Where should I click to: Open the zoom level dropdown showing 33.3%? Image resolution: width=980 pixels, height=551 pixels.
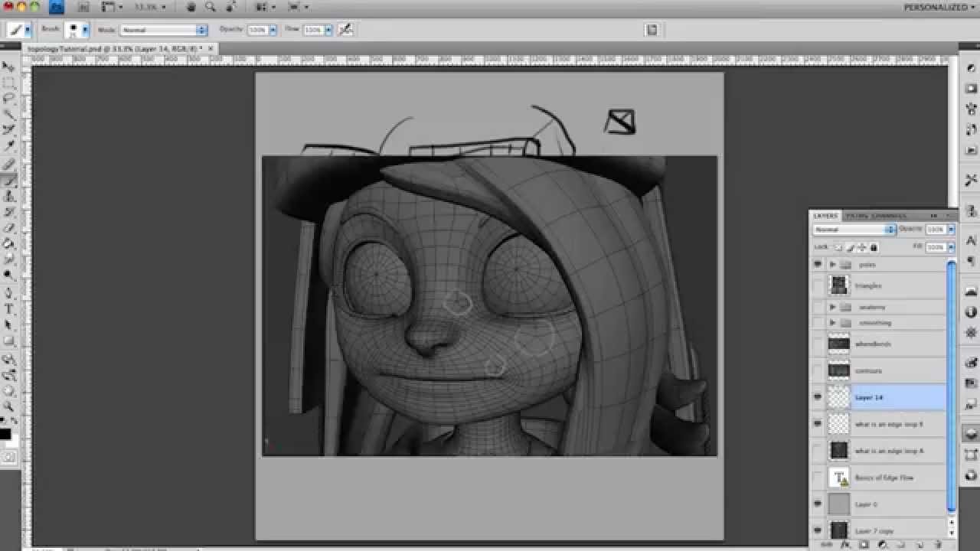149,7
